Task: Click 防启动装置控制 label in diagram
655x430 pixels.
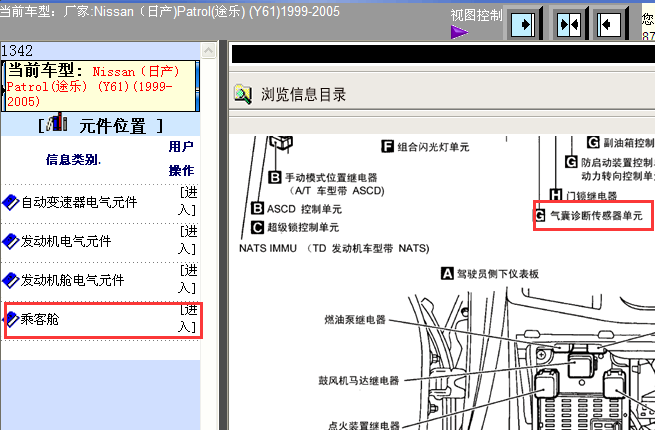Action: click(617, 162)
